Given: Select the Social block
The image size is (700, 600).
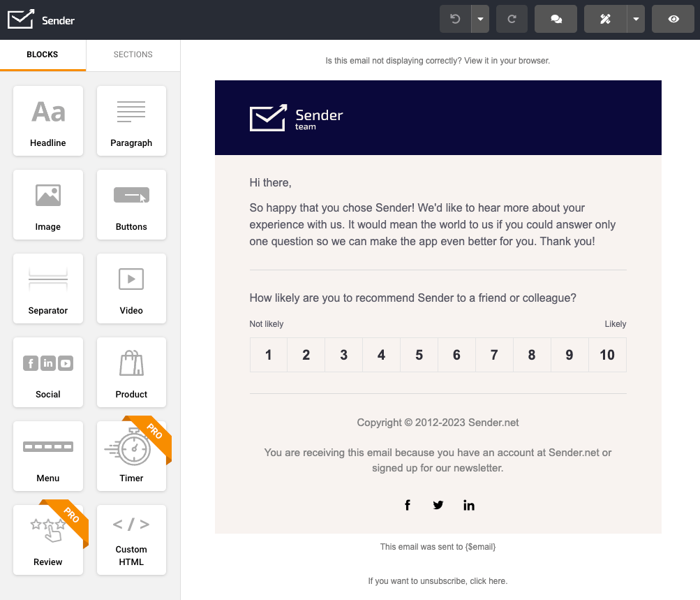Looking at the screenshot, I should (48, 372).
